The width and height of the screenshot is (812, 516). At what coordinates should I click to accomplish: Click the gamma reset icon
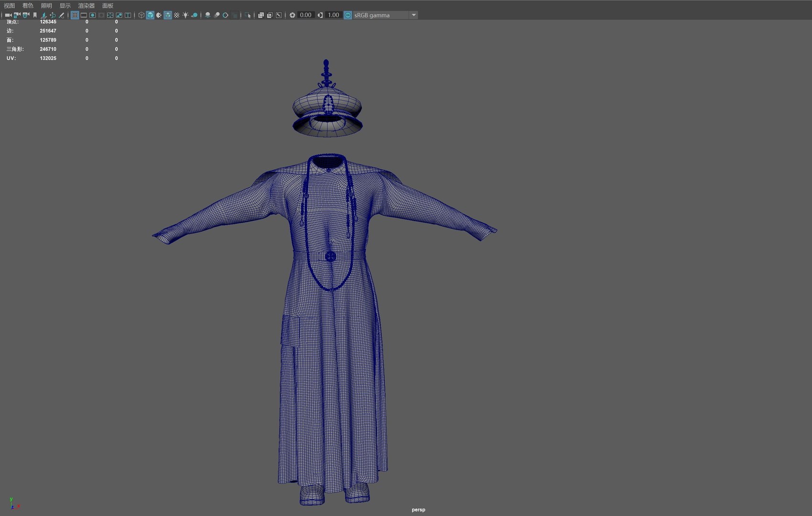320,15
